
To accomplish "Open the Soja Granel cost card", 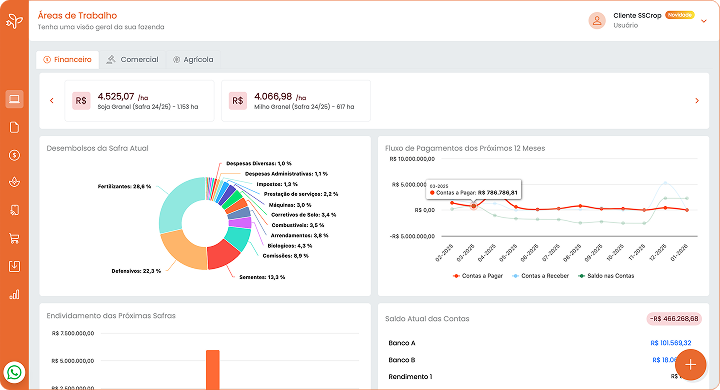I will click(x=140, y=101).
